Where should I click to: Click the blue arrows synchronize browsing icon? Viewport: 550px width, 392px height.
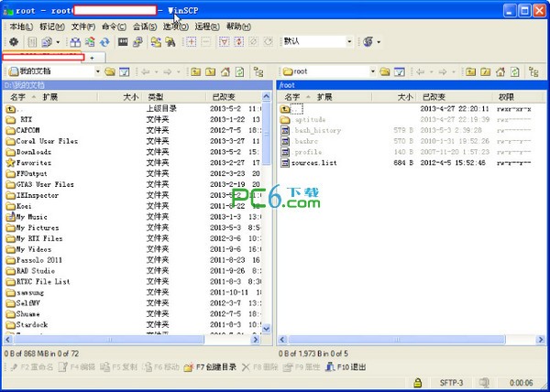[104, 42]
